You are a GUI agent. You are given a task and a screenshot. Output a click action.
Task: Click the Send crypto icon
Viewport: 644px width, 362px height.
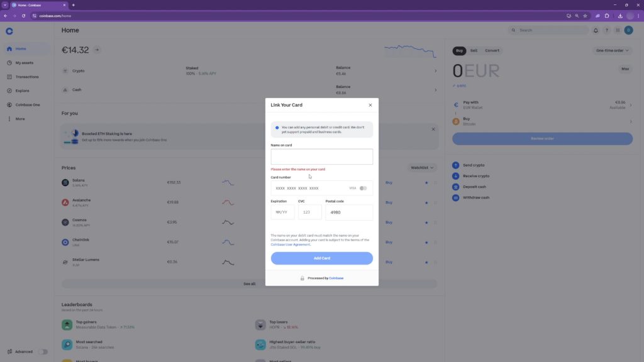(x=455, y=165)
